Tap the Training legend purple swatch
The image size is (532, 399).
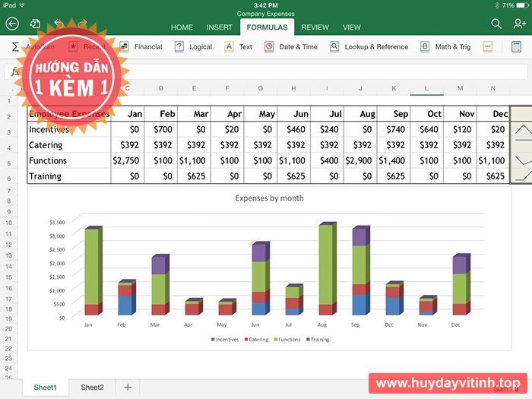coord(308,339)
